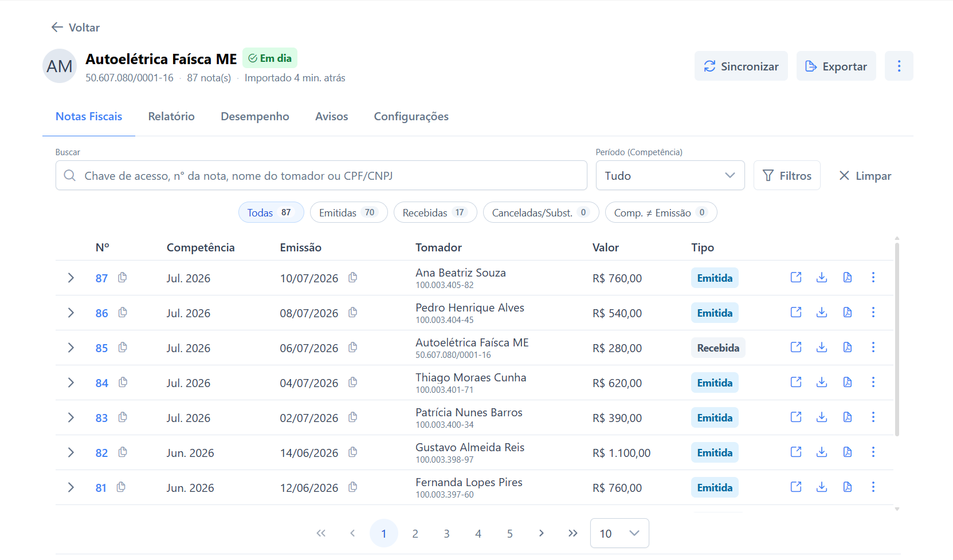Screen dimensions: 953x560
Task: Open header more options menu
Action: (899, 66)
